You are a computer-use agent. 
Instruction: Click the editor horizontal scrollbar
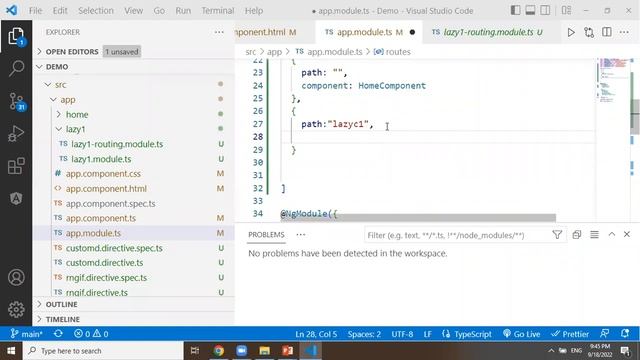point(418,218)
